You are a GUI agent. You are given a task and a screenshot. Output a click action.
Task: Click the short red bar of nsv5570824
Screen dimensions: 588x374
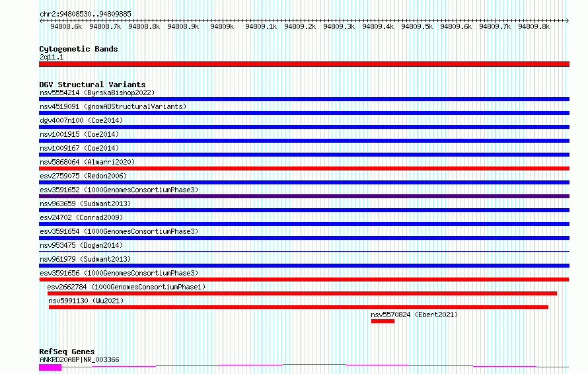[383, 321]
